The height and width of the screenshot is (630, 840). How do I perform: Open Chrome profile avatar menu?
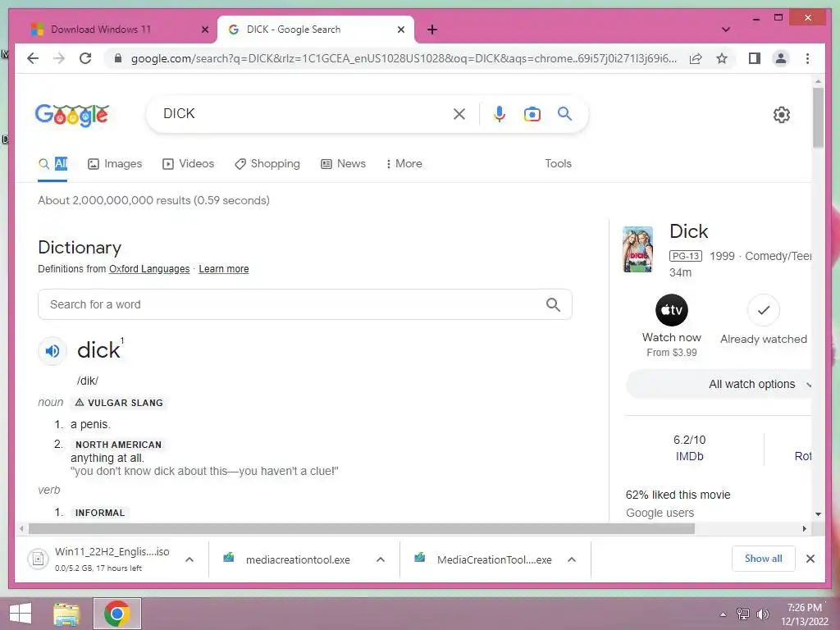coord(781,58)
